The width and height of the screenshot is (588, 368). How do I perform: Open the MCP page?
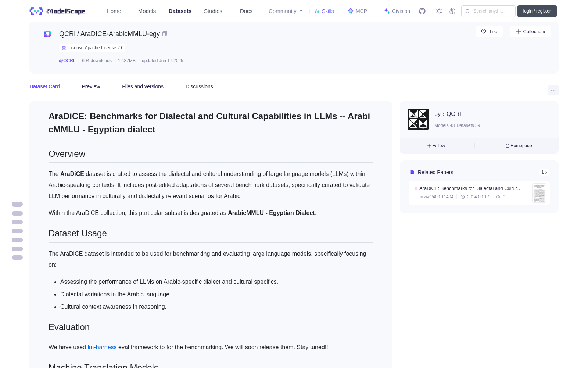pyautogui.click(x=358, y=11)
